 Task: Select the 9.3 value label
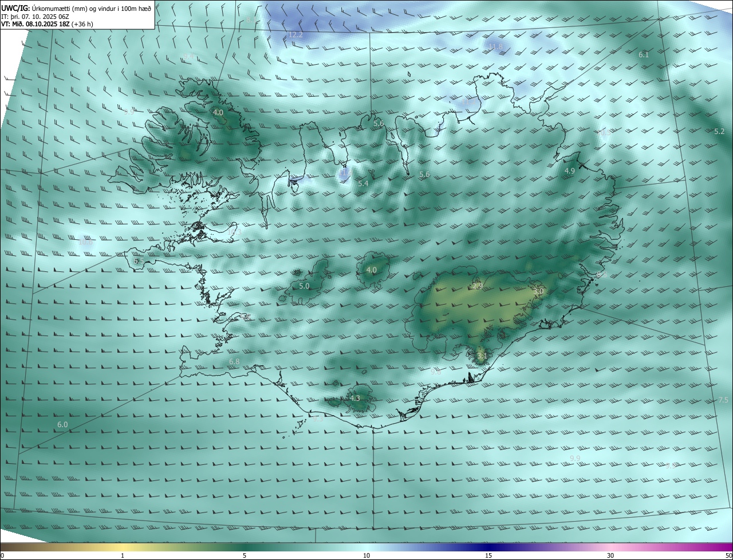point(319,419)
